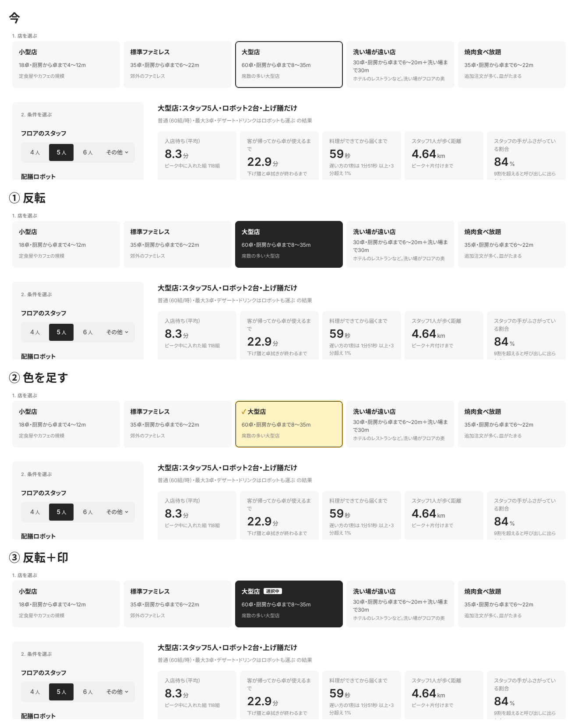Select 標準ファミレス card in the 今 section
The image size is (578, 728).
177,65
